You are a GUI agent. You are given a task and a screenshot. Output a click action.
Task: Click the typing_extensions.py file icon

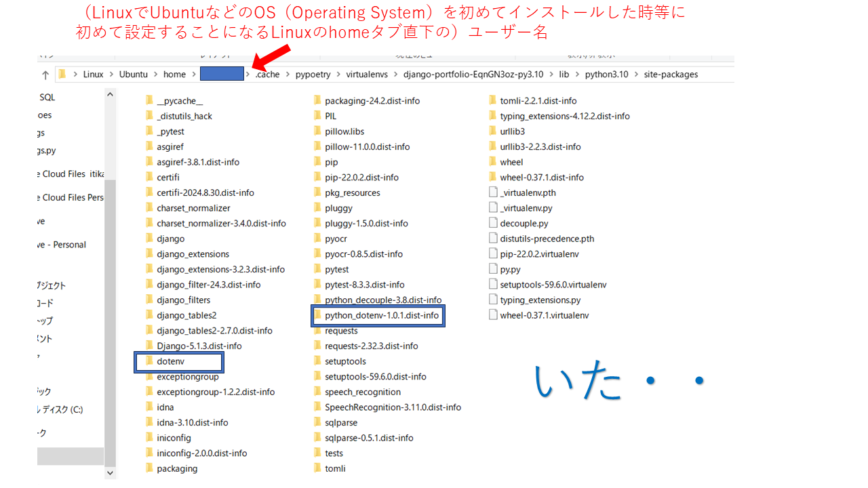[x=493, y=300]
